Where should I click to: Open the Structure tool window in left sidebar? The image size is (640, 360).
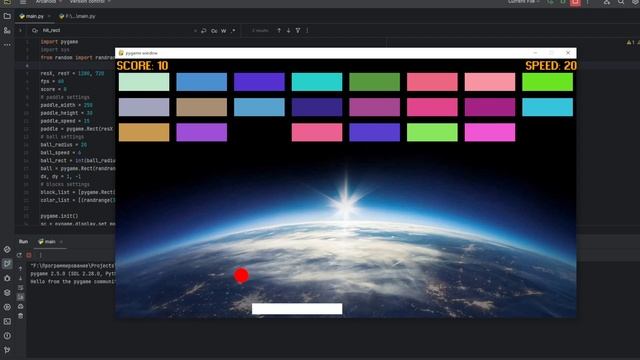(x=7, y=30)
